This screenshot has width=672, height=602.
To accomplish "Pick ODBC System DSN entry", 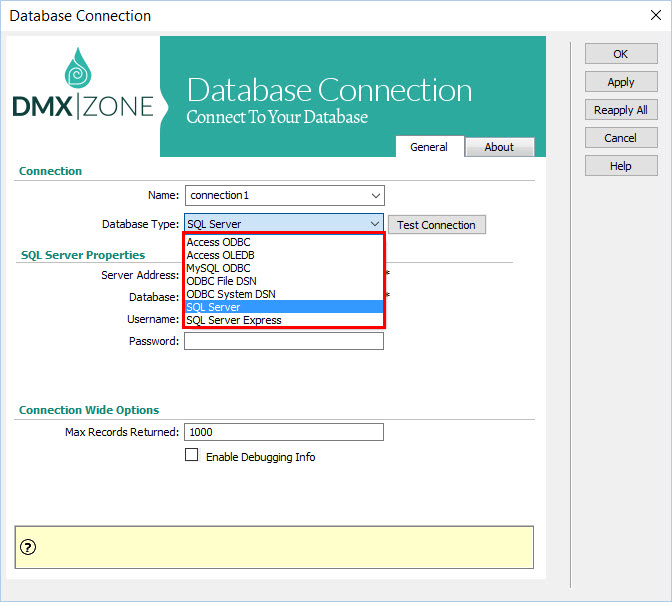I will click(x=284, y=294).
